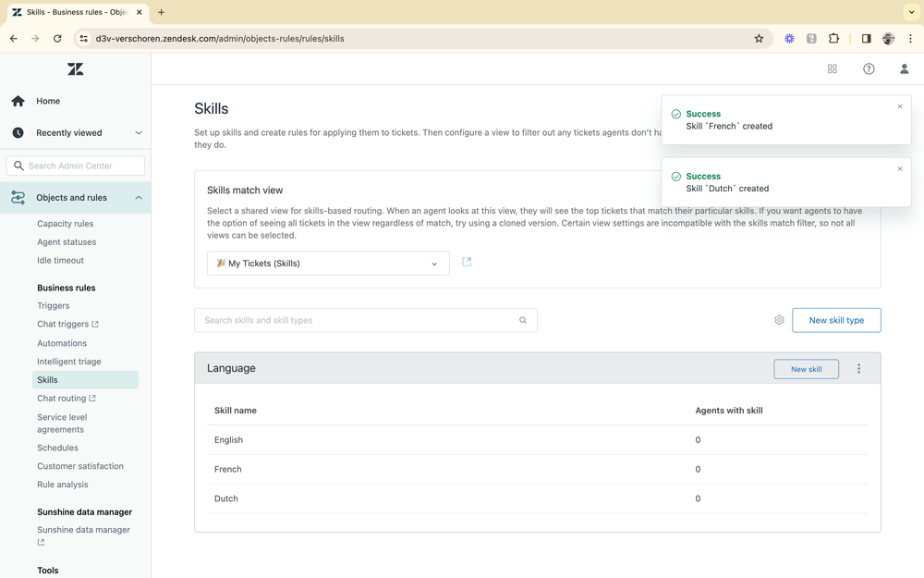924x578 pixels.
Task: Open the Zendesk products icon grid
Action: tap(832, 68)
